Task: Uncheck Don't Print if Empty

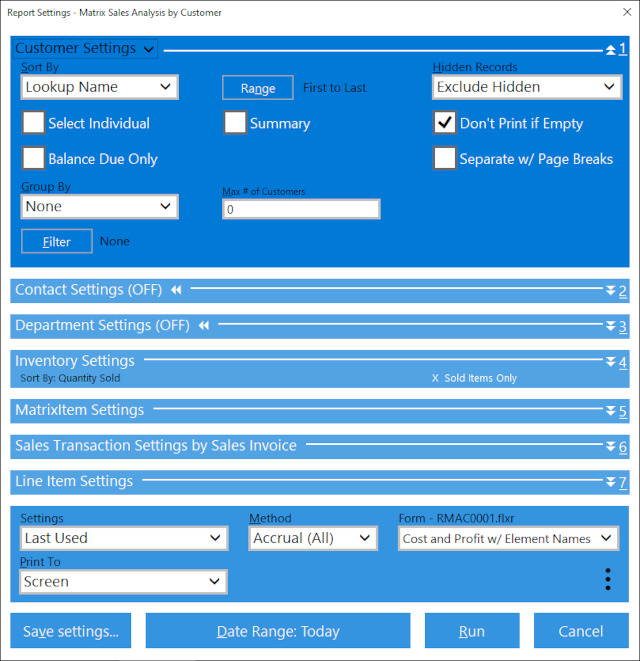Action: pos(445,123)
